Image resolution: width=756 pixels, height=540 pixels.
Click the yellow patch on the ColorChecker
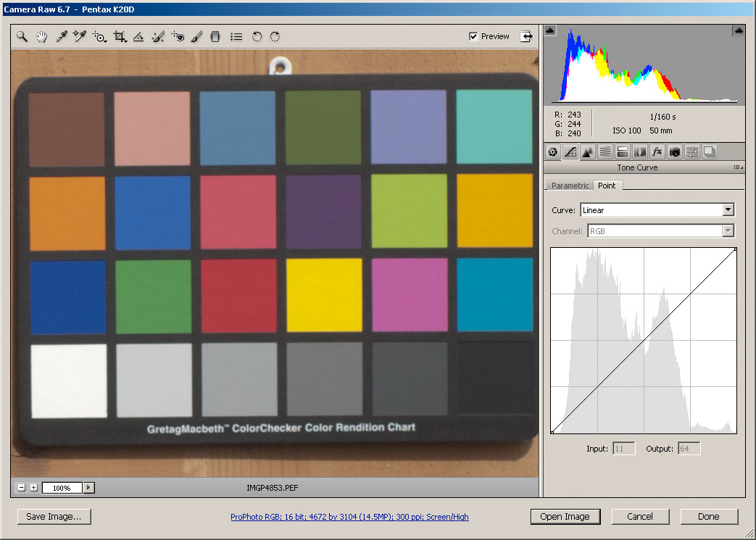point(324,295)
